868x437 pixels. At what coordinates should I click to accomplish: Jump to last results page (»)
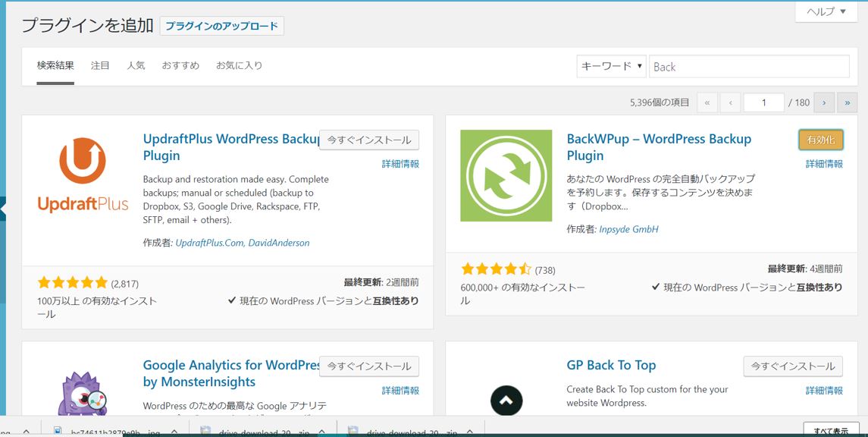(847, 102)
